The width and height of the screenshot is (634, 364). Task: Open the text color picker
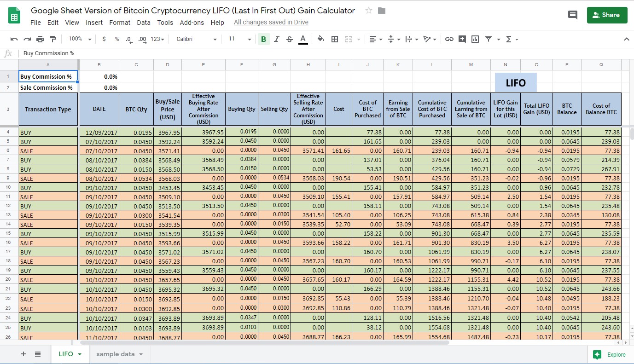(303, 39)
